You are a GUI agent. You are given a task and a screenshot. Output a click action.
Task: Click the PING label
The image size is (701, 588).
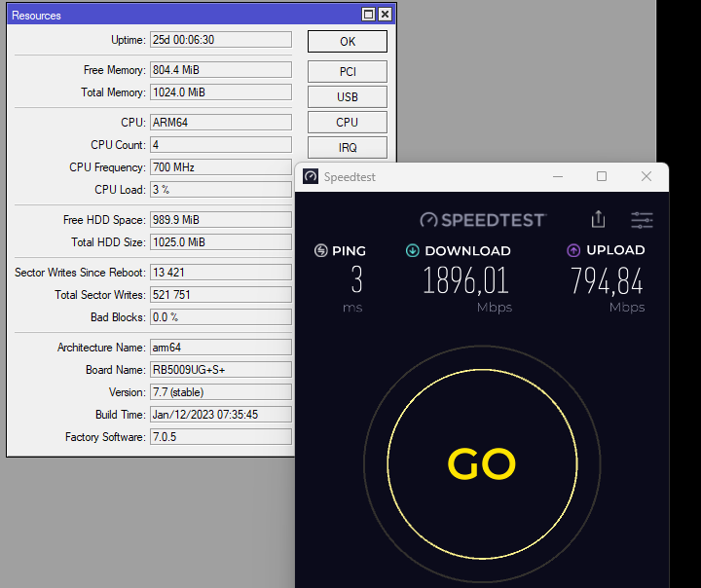tap(349, 250)
